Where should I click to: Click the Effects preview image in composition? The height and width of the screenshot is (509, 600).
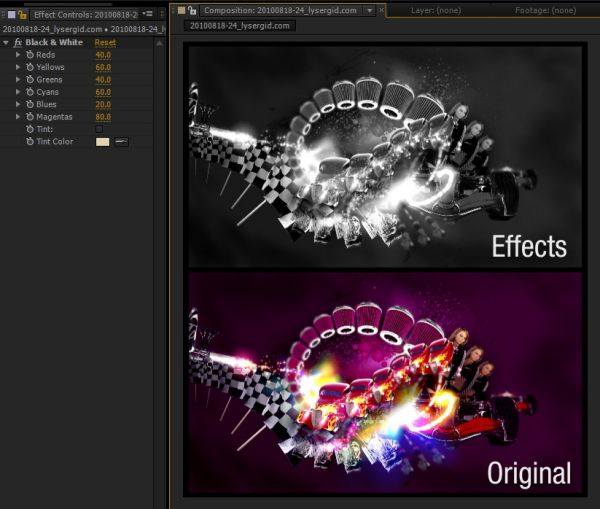pos(385,156)
